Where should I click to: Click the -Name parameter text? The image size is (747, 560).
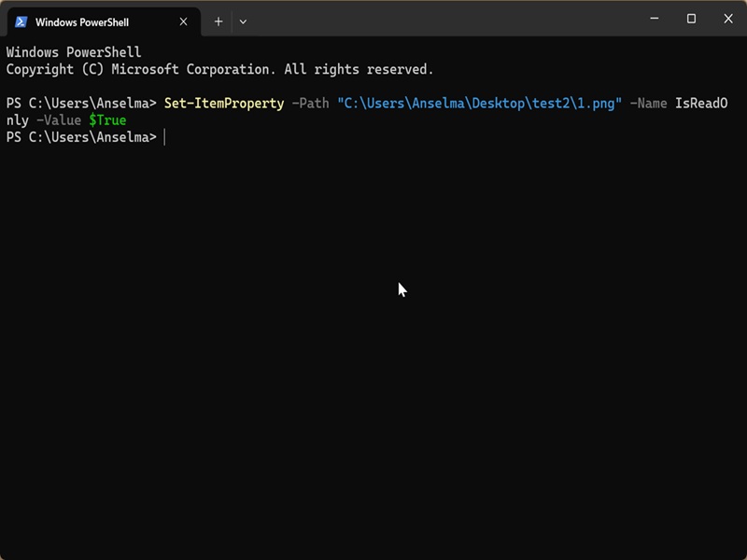[648, 104]
